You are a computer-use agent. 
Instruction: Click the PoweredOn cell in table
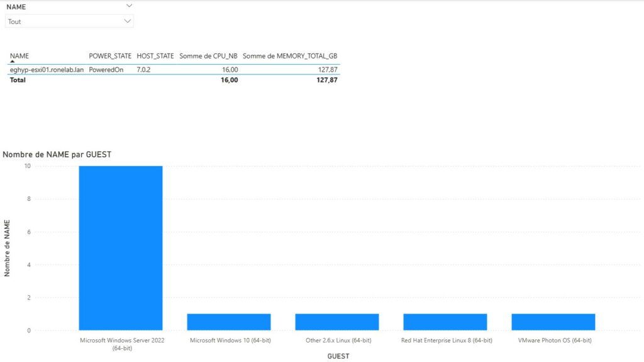tap(106, 69)
